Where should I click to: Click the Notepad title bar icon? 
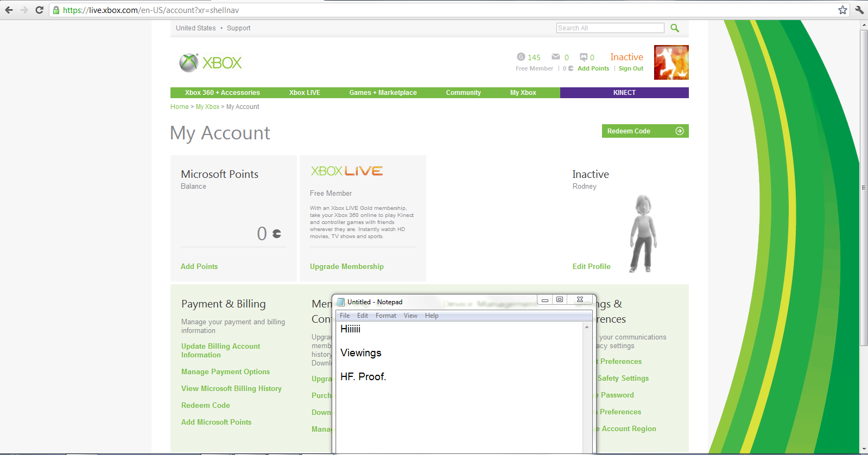[341, 302]
